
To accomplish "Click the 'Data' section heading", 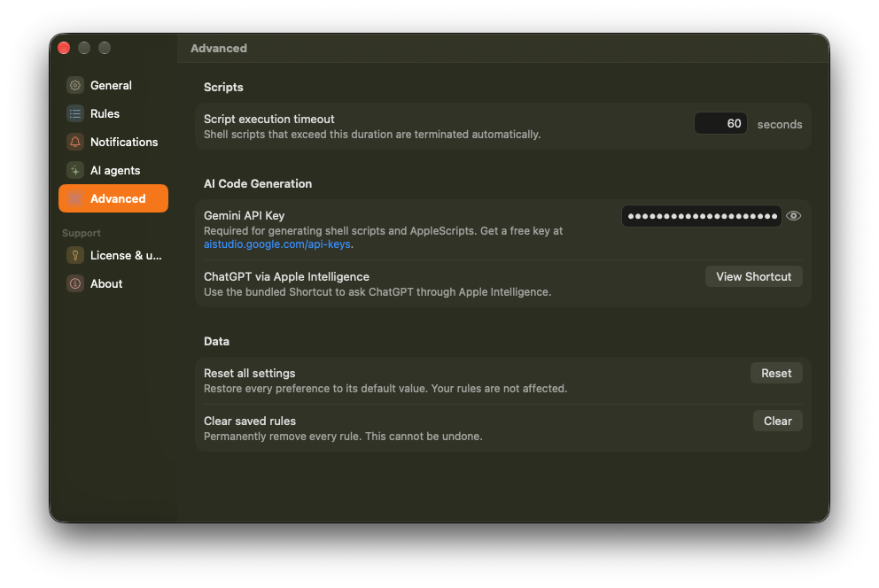I will (x=216, y=341).
